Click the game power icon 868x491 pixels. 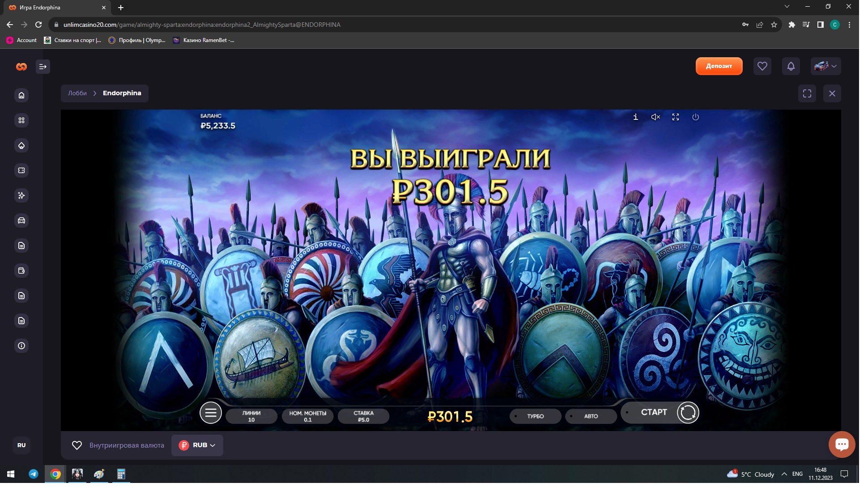click(695, 117)
